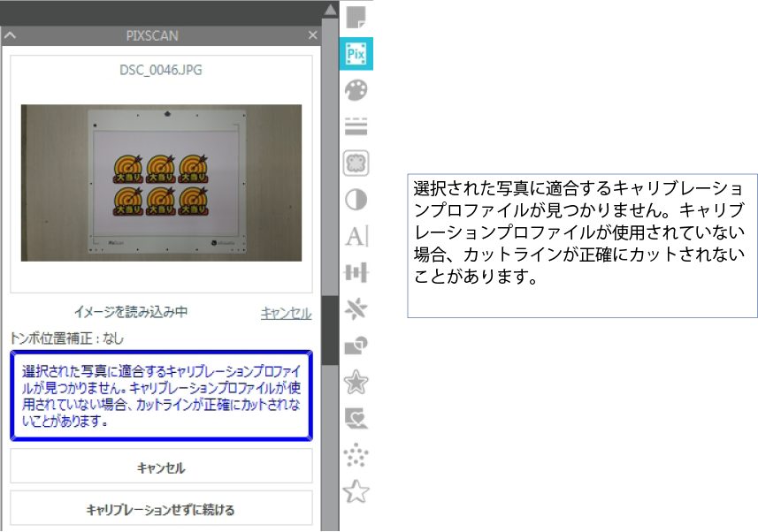Click キャリブレーションせずに続ける button
Screen dimensions: 758x532
(x=162, y=509)
